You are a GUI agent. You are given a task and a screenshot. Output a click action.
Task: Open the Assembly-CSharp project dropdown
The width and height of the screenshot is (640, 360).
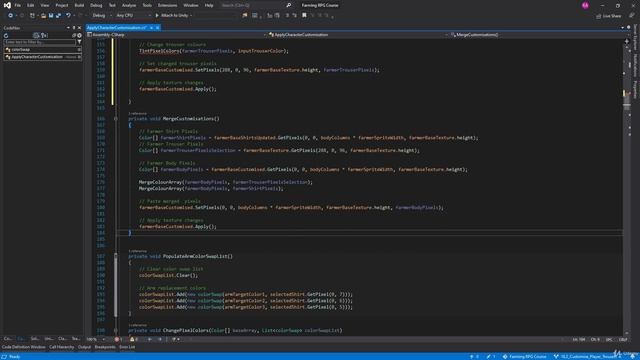pos(176,35)
